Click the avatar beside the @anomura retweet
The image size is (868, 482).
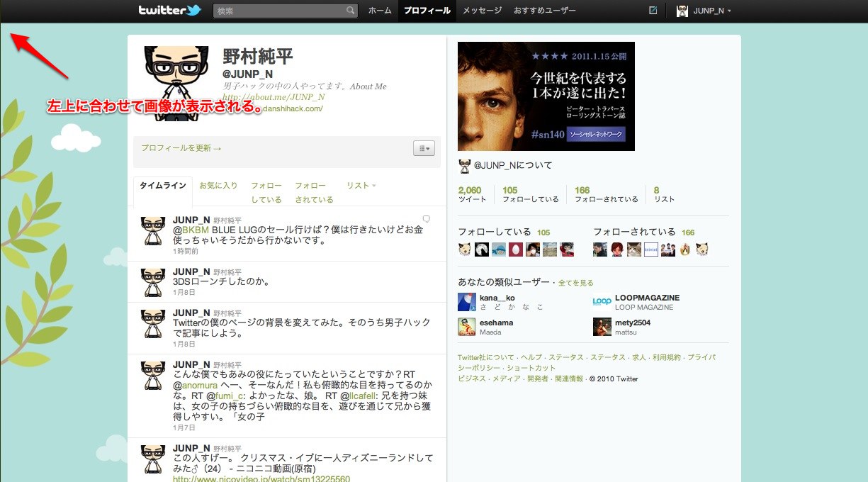point(153,375)
